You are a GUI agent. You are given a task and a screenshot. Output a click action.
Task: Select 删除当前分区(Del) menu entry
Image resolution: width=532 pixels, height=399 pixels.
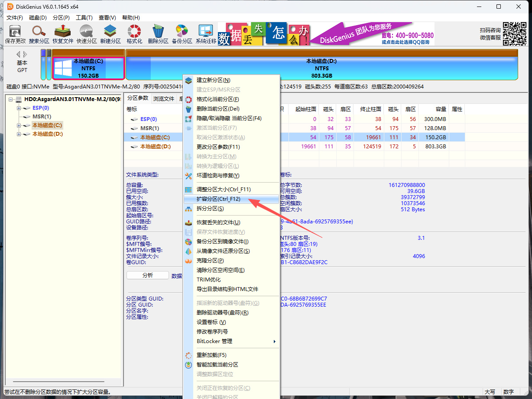click(231, 109)
